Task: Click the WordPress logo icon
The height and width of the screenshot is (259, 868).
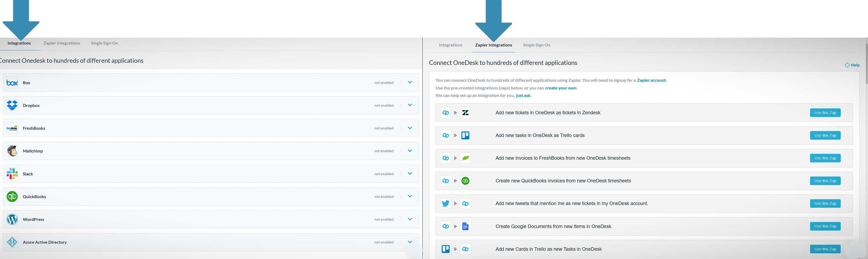Action: tap(12, 219)
